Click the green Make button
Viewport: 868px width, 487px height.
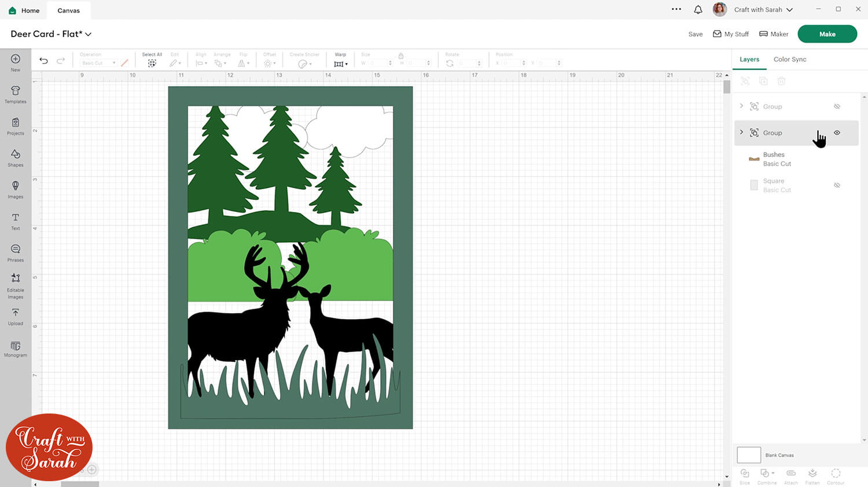(827, 34)
